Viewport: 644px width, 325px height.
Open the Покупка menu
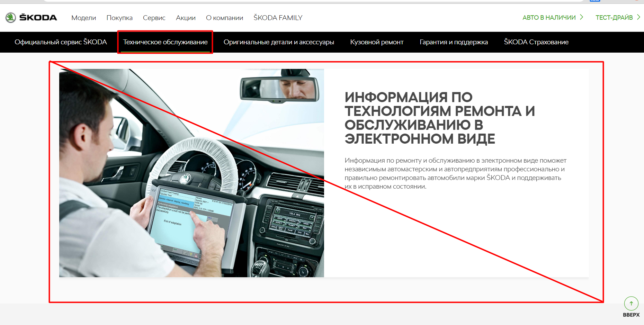tap(119, 18)
